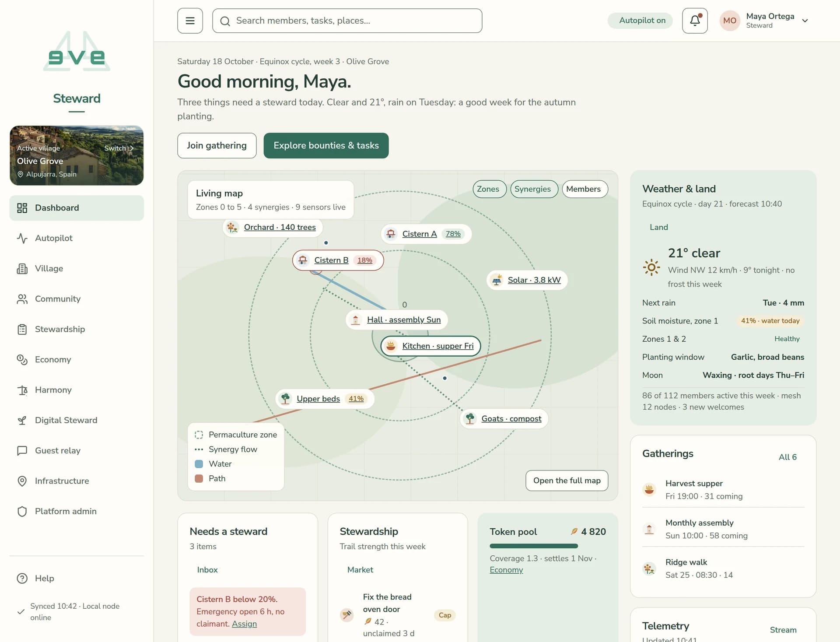Toggle the Synergies map layer

534,189
